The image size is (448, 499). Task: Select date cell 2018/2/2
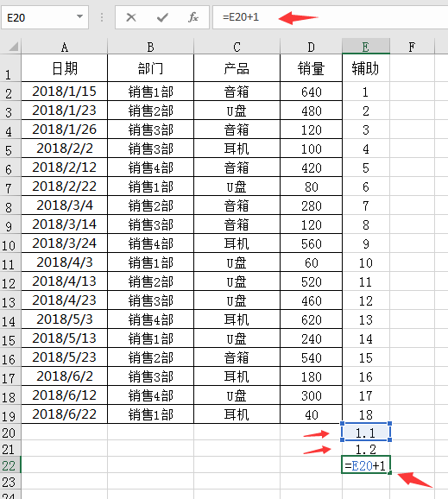[x=64, y=148]
